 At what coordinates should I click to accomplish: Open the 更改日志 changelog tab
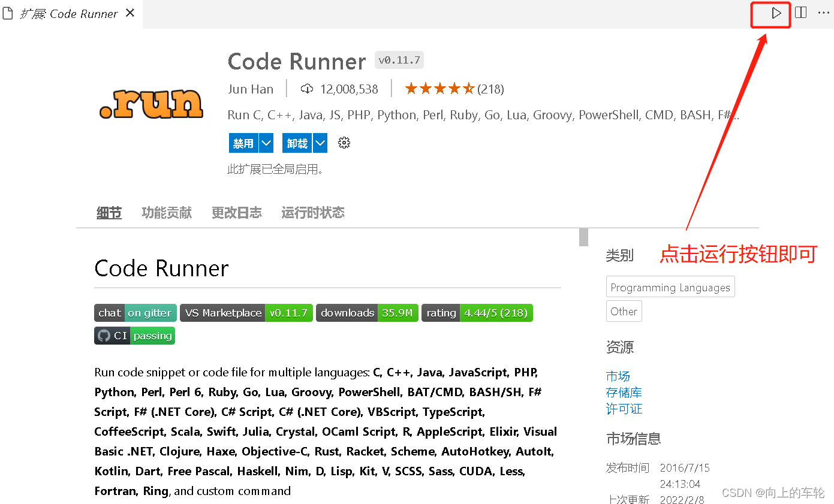coord(237,213)
